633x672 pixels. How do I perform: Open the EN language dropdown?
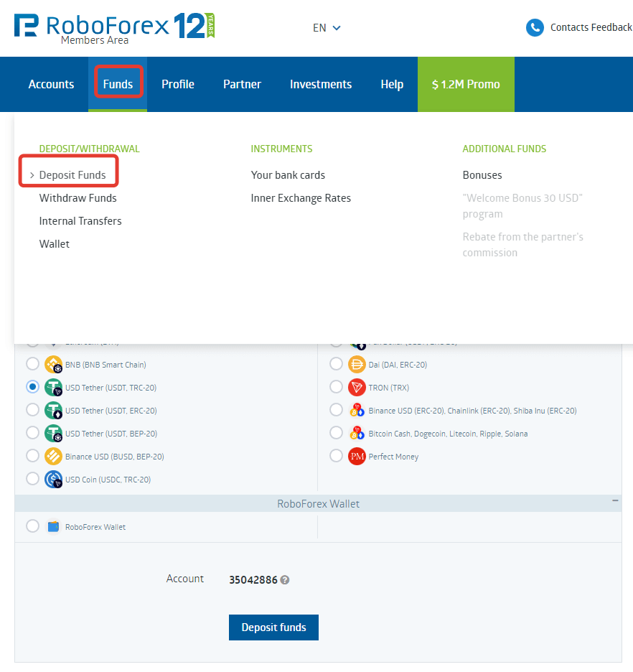tap(327, 28)
